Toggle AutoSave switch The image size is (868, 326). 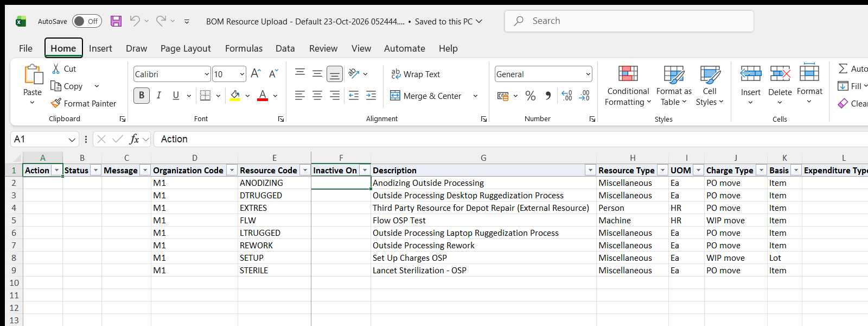point(87,21)
